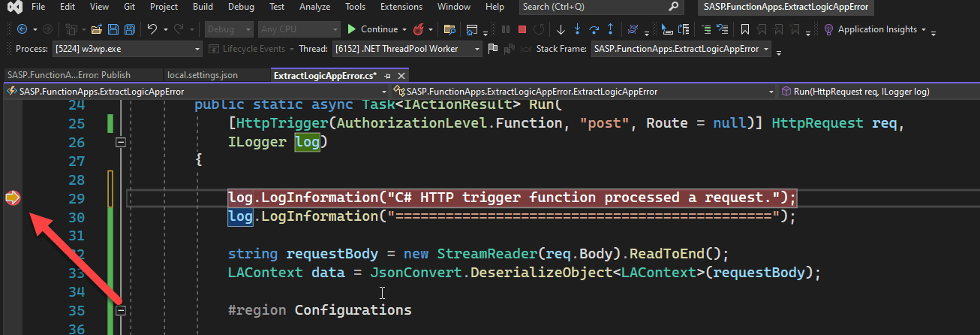
Task: Switch to the local.settings.json tab
Action: [x=203, y=75]
